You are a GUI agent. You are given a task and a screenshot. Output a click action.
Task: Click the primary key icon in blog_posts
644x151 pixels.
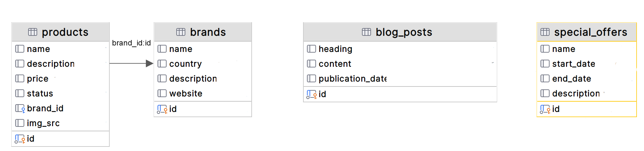tap(311, 95)
